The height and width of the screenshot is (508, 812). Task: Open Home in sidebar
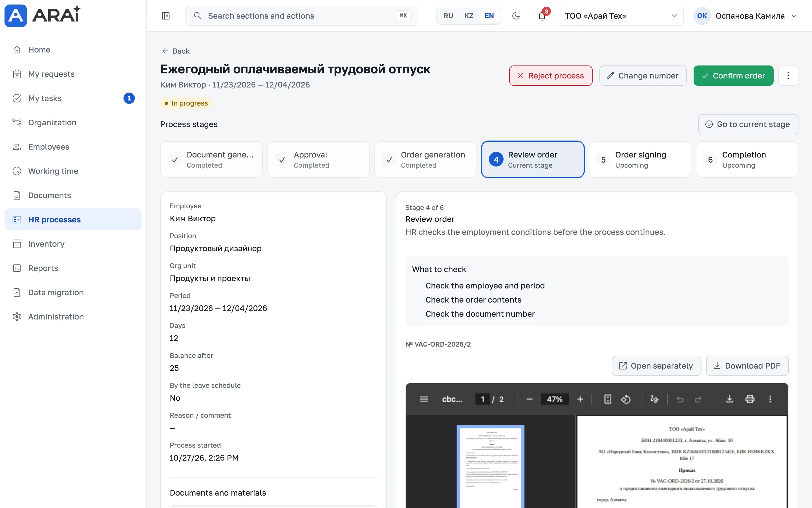(x=73, y=50)
